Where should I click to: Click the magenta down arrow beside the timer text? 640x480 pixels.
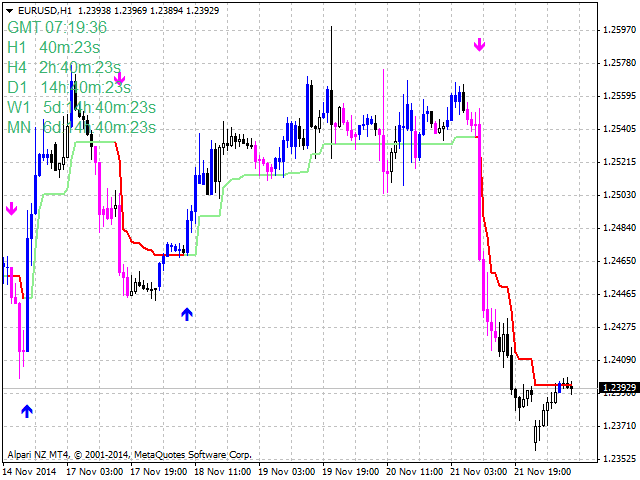coord(118,79)
